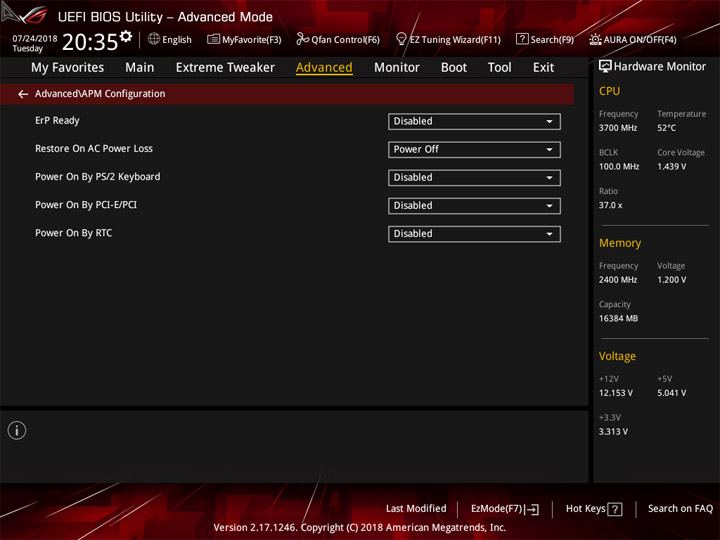Click the info circle icon

pyautogui.click(x=17, y=430)
